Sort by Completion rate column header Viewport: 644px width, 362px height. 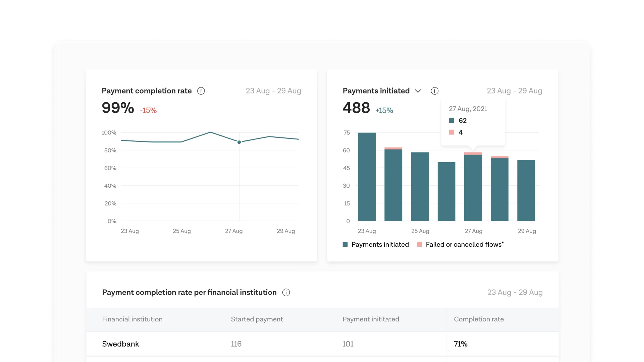tap(479, 319)
